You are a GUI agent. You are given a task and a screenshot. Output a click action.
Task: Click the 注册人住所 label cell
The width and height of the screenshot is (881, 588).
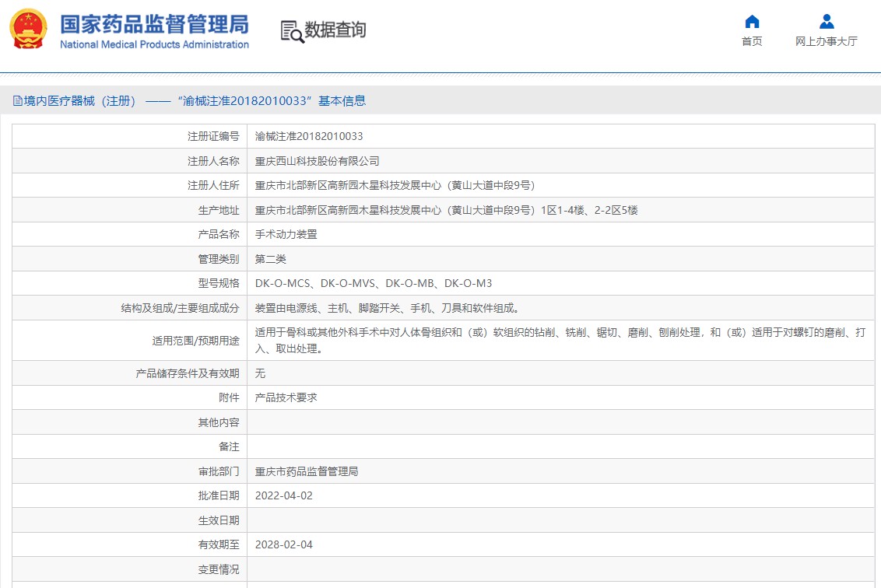pos(130,185)
